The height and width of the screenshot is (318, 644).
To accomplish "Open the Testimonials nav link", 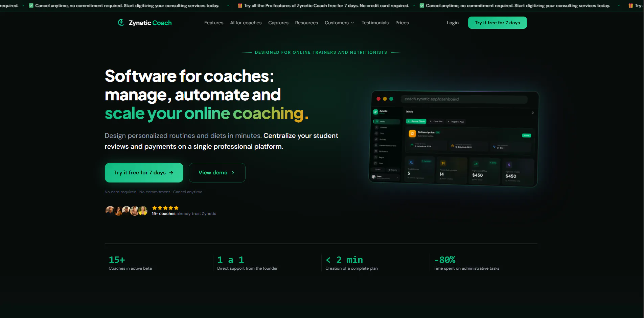I will pos(375,23).
